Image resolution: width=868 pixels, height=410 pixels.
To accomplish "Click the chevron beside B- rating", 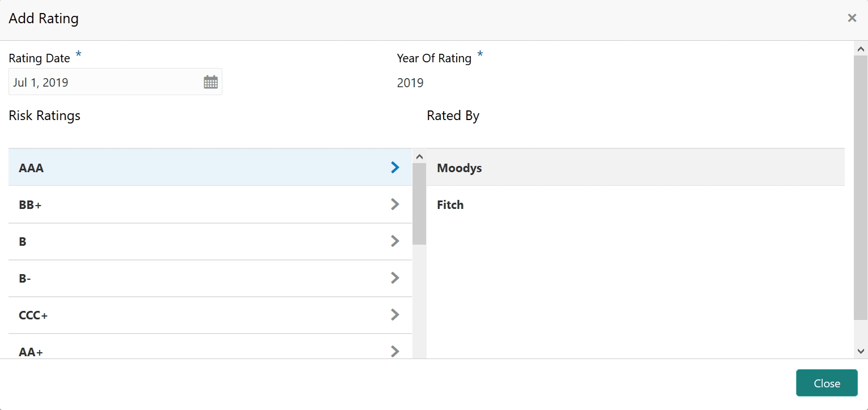I will (x=395, y=278).
